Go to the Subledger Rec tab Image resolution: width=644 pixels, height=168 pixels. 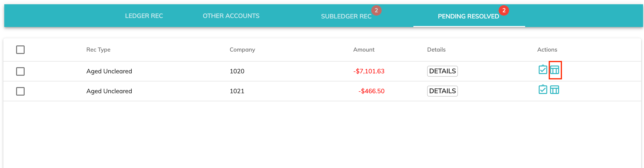pyautogui.click(x=346, y=17)
